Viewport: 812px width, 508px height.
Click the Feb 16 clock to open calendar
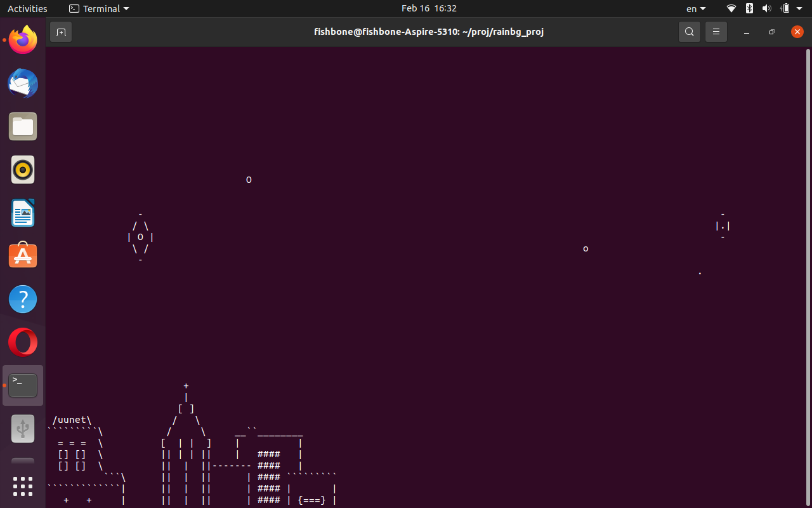pos(429,8)
